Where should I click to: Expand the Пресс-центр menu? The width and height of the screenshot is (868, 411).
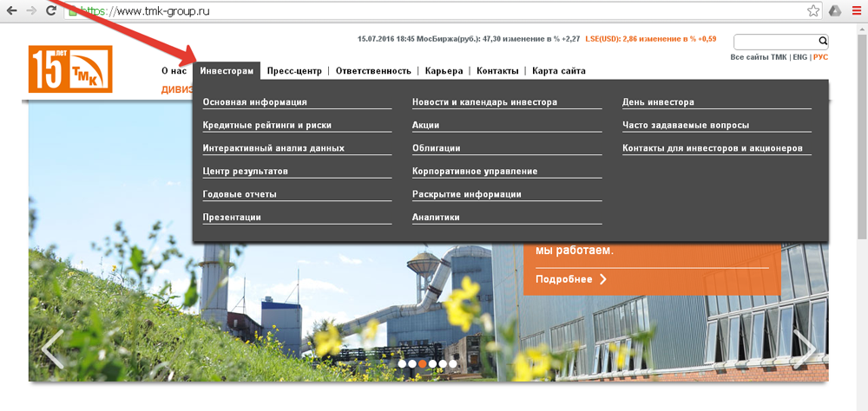[x=294, y=71]
